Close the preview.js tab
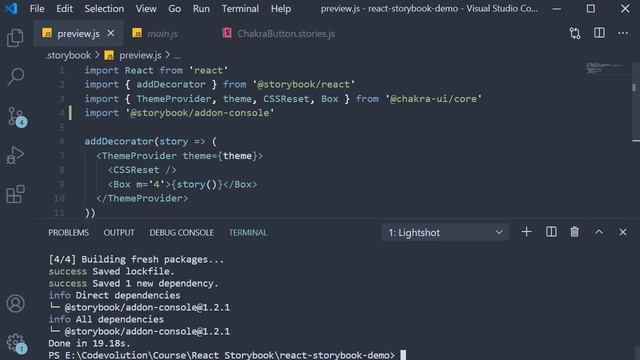The height and width of the screenshot is (360, 640). click(x=111, y=33)
